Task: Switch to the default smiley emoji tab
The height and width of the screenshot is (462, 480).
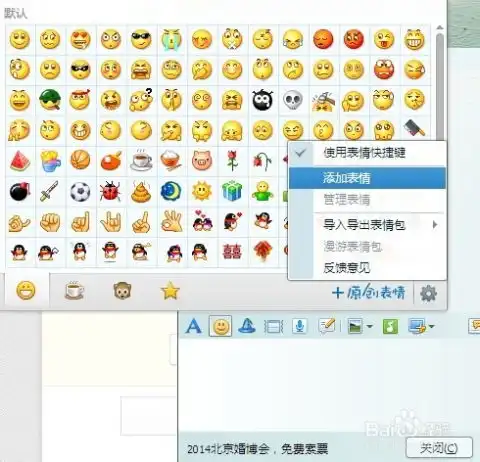Action: click(x=26, y=290)
